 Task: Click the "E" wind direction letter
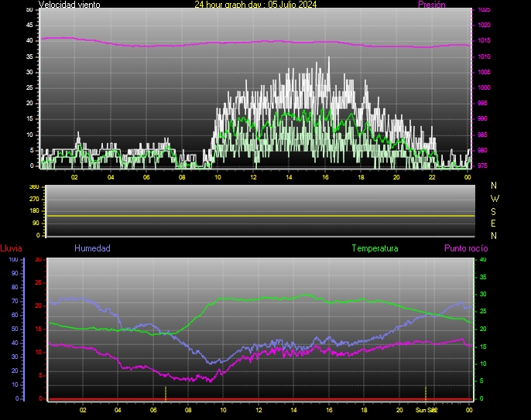tap(493, 224)
